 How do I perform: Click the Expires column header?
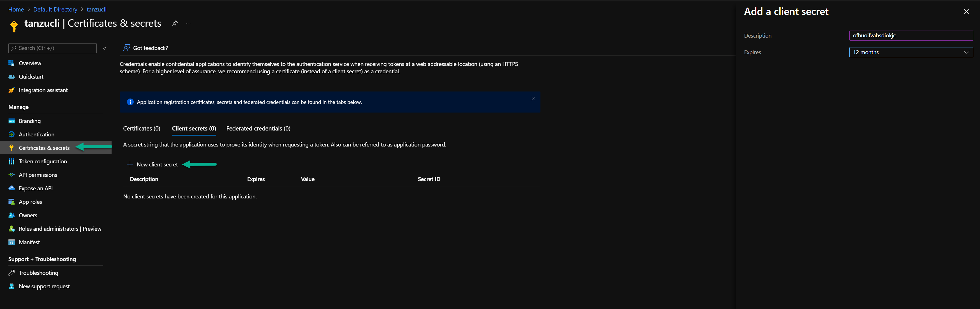tap(256, 179)
